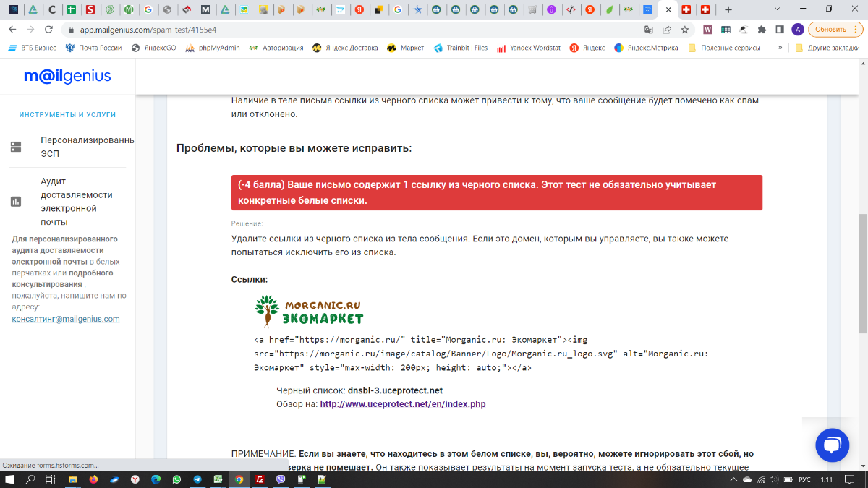
Task: Click the Аудит доставляемости chart icon
Action: (16, 202)
